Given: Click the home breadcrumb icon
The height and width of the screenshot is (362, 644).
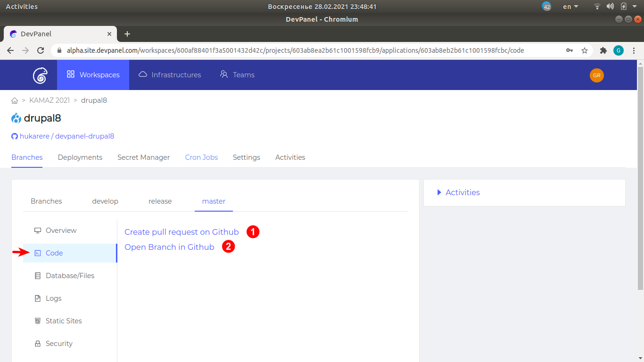Looking at the screenshot, I should (14, 100).
